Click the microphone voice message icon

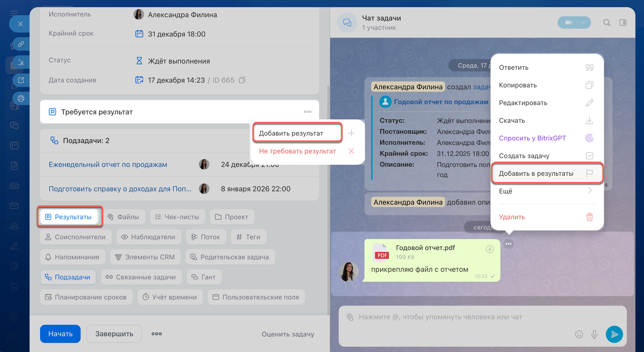[594, 334]
